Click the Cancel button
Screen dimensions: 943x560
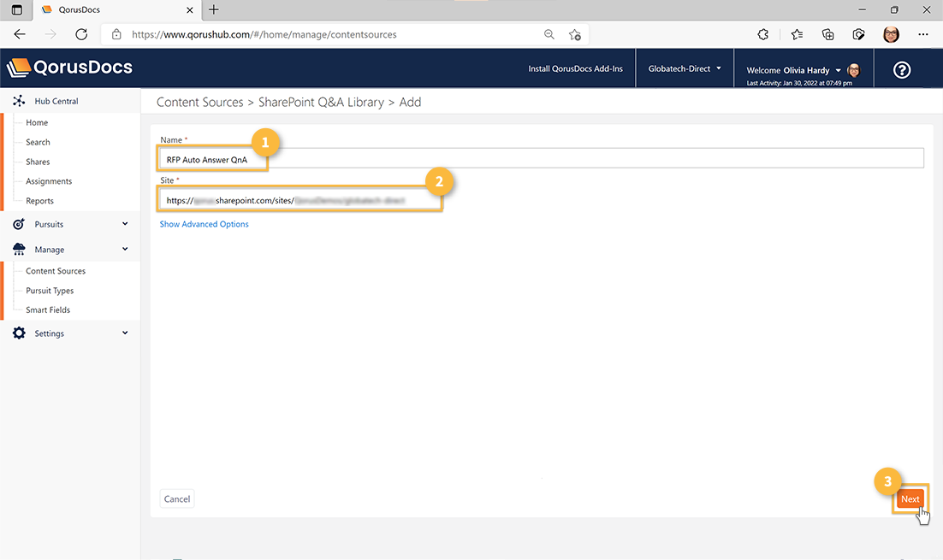click(x=177, y=498)
